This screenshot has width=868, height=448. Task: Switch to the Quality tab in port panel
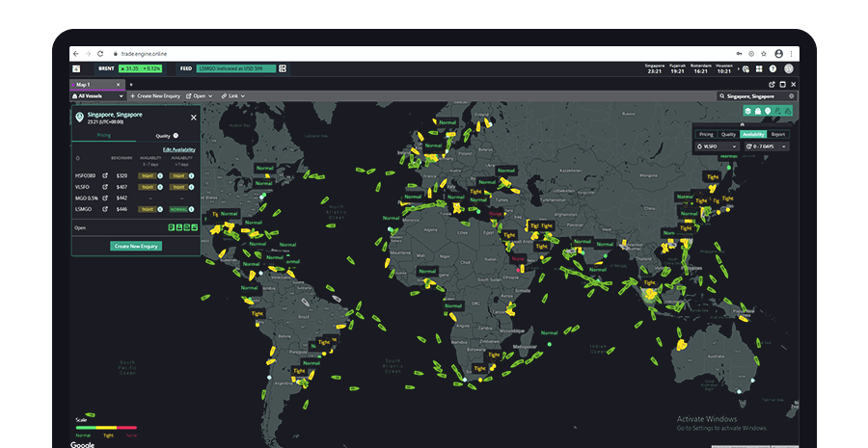tap(163, 136)
